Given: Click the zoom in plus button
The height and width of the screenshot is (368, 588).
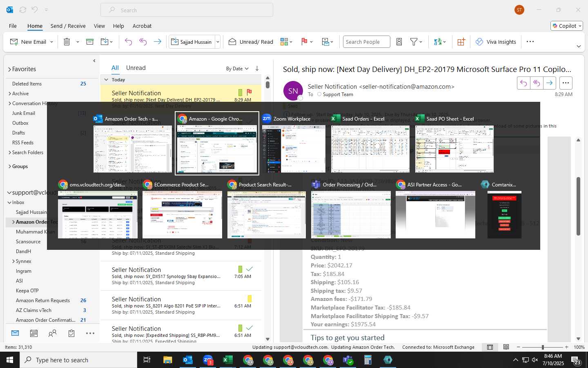Looking at the screenshot, I should coord(566,347).
